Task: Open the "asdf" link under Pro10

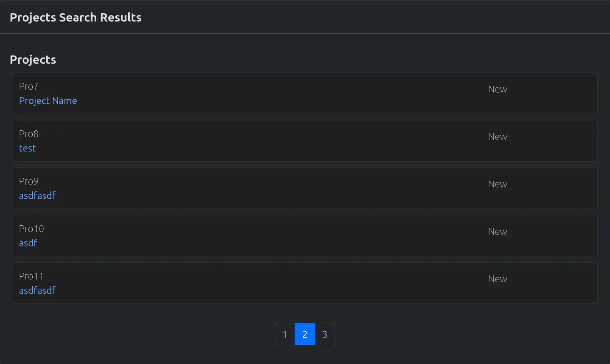Action: (x=28, y=243)
